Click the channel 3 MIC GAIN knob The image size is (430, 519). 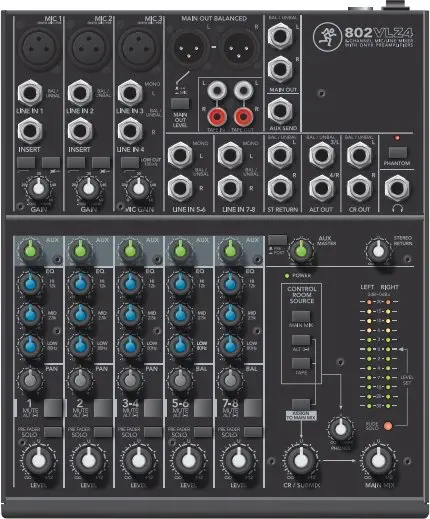point(139,188)
